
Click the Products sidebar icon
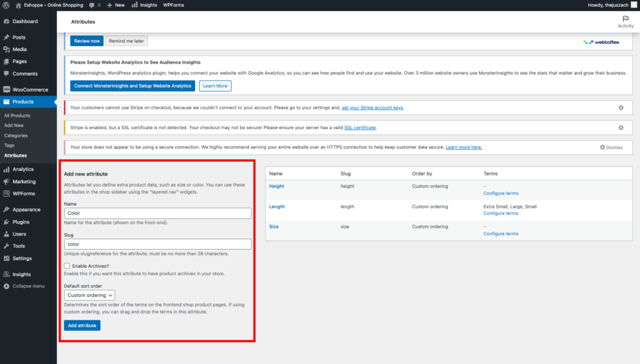[6, 102]
